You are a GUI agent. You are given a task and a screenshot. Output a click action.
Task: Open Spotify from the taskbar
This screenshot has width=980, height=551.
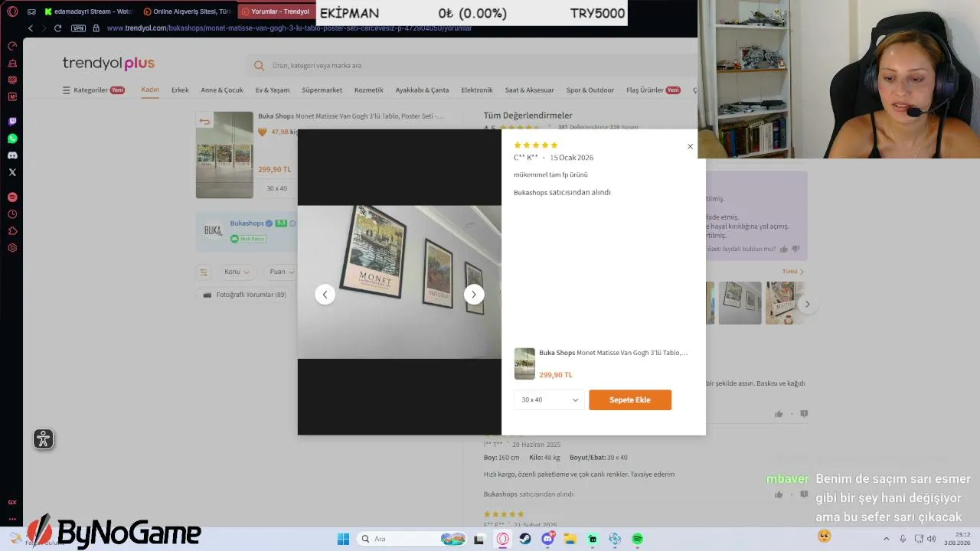click(x=637, y=539)
